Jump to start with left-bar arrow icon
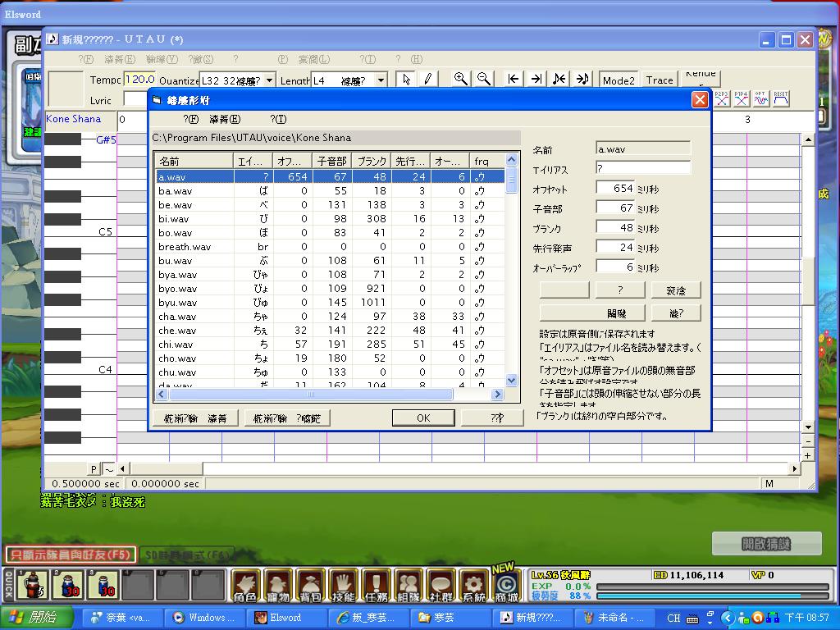The height and width of the screenshot is (630, 840). [514, 80]
